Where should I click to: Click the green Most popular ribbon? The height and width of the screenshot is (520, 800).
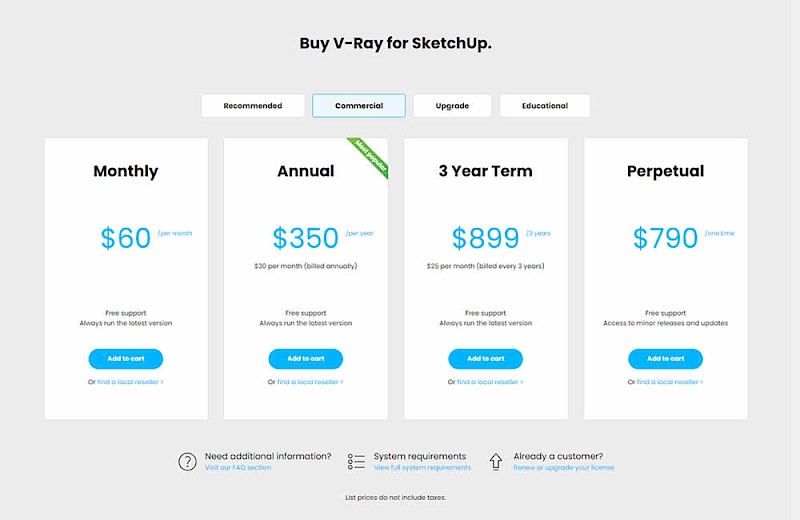(371, 155)
